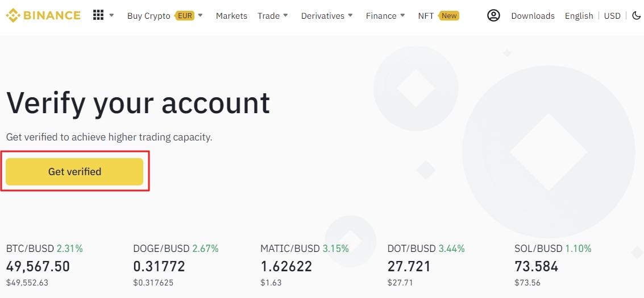Viewport: 644px width, 298px height.
Task: Click the Binance logo
Action: 43,15
